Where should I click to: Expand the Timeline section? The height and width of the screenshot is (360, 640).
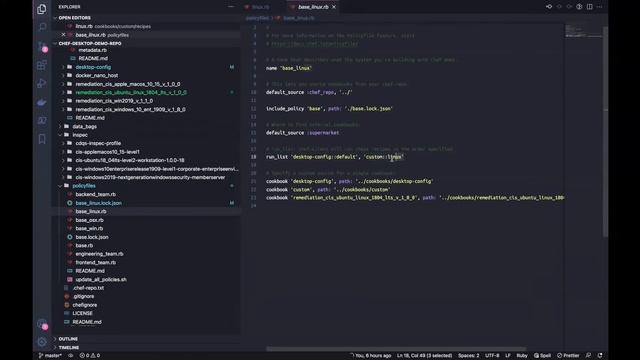pyautogui.click(x=69, y=347)
